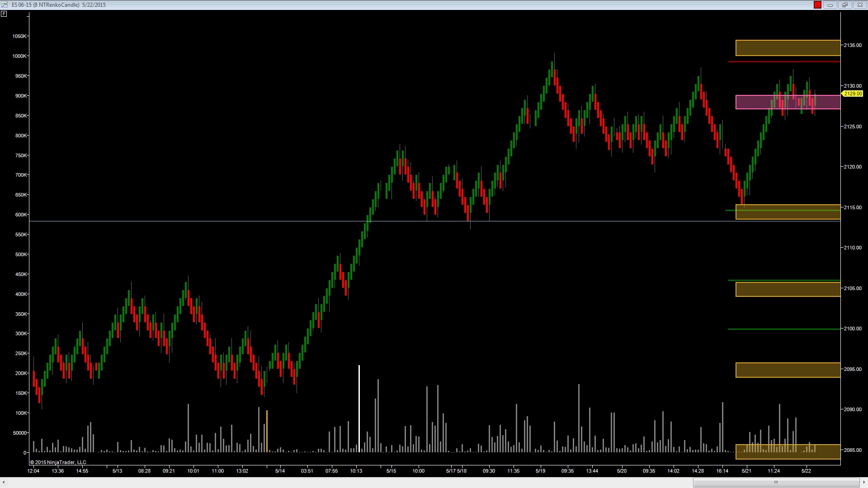This screenshot has width=868, height=488.
Task: Click the yellow 2129.00 price marker
Action: click(853, 94)
